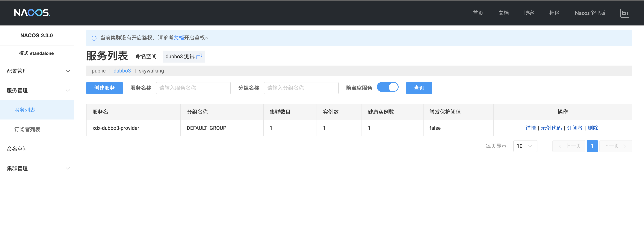This screenshot has height=242, width=644.
Task: Open 详情 for xdx-dubbo3-provider
Action: click(x=530, y=128)
